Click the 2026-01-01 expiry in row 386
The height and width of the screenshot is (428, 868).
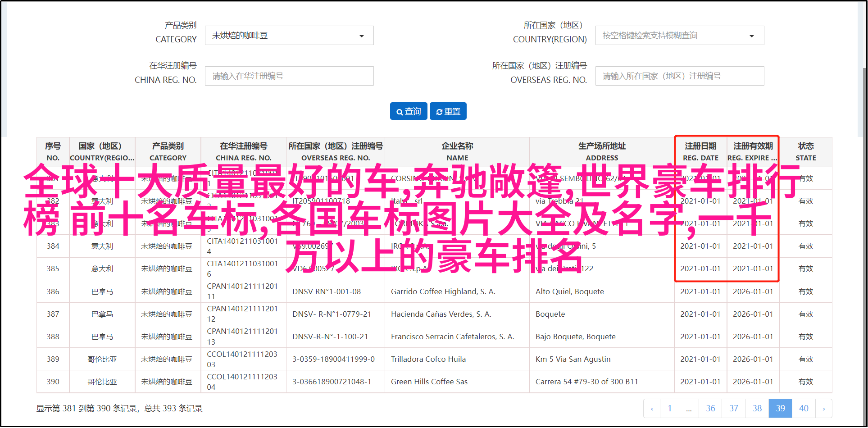pos(753,291)
